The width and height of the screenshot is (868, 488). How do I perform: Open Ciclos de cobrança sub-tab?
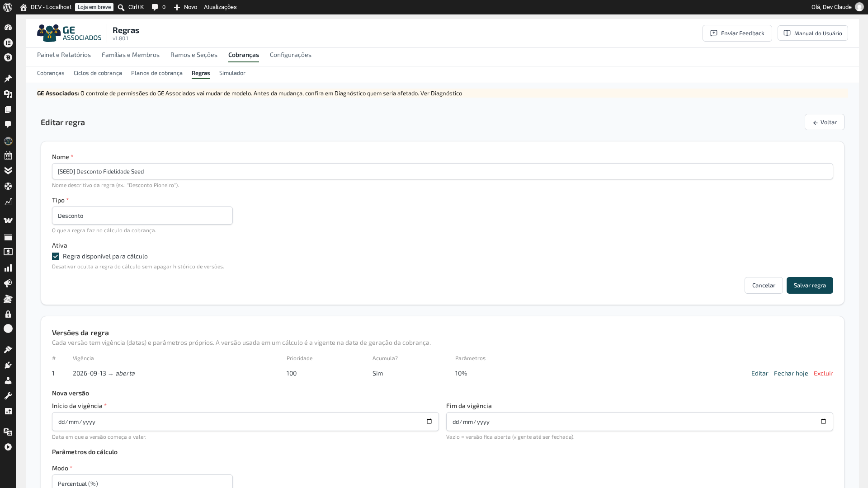pyautogui.click(x=98, y=73)
